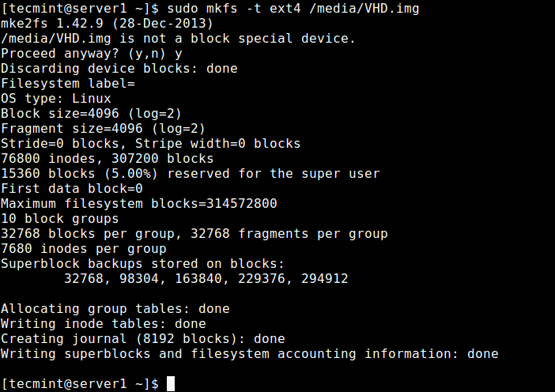Click the 'Block size=4096' text
The width and height of the screenshot is (555, 392).
60,114
